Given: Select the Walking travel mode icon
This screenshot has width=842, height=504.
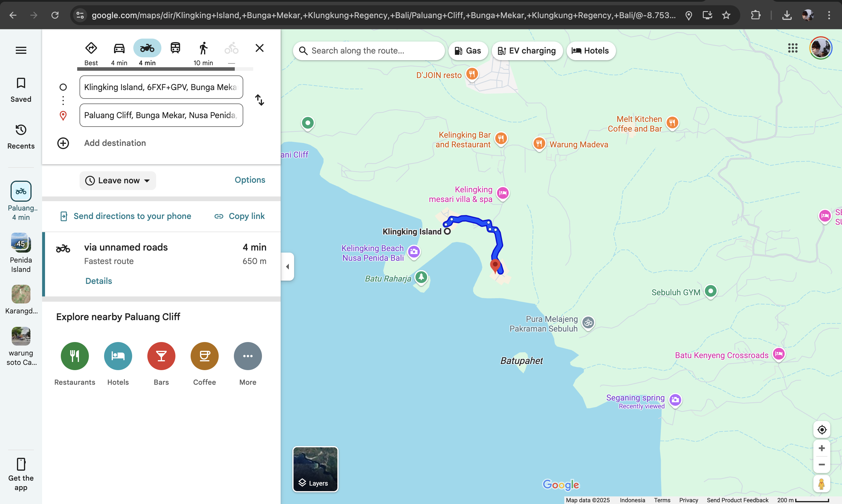Looking at the screenshot, I should (203, 49).
